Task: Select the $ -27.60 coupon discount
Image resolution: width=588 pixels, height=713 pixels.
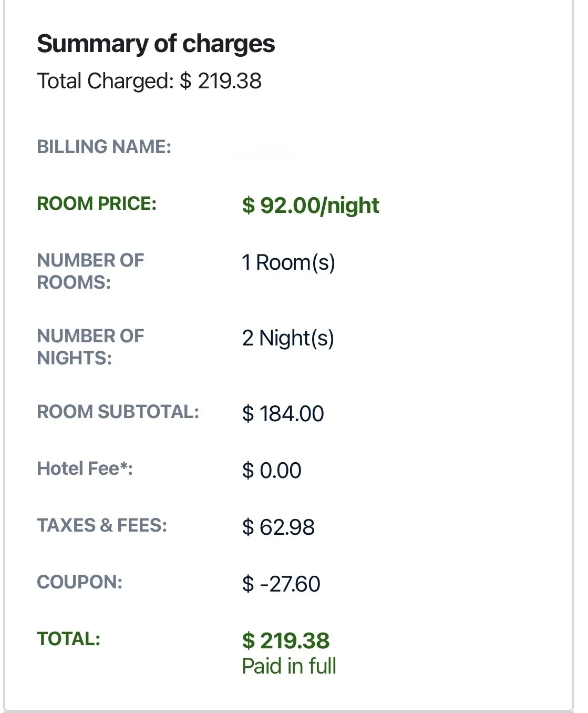Action: click(x=281, y=584)
